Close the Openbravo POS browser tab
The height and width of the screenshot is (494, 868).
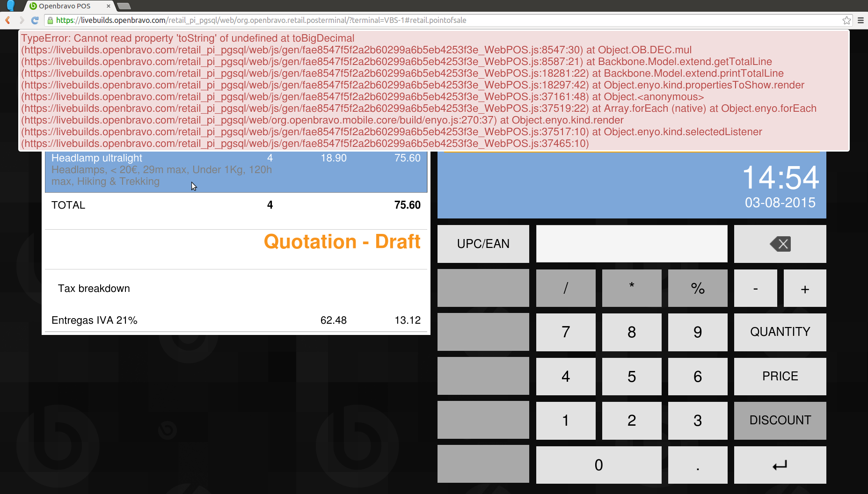click(109, 6)
